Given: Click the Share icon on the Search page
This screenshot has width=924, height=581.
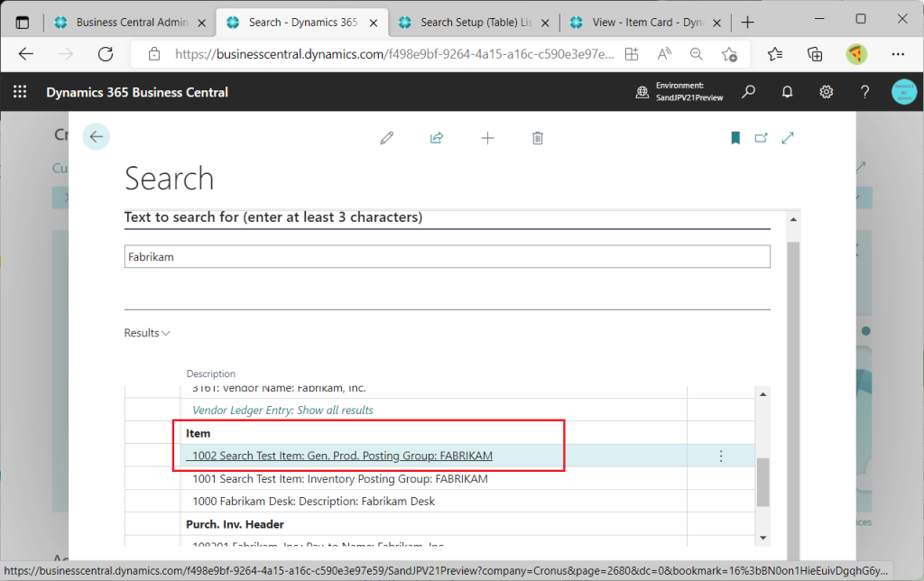Looking at the screenshot, I should [x=437, y=138].
